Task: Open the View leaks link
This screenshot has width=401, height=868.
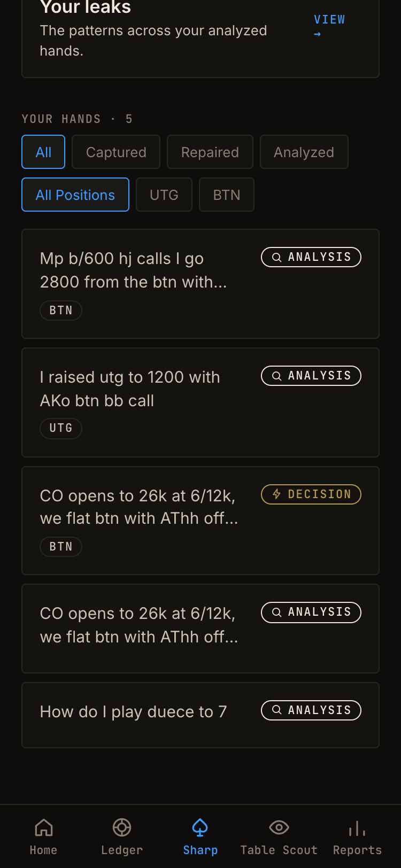Action: pyautogui.click(x=329, y=26)
